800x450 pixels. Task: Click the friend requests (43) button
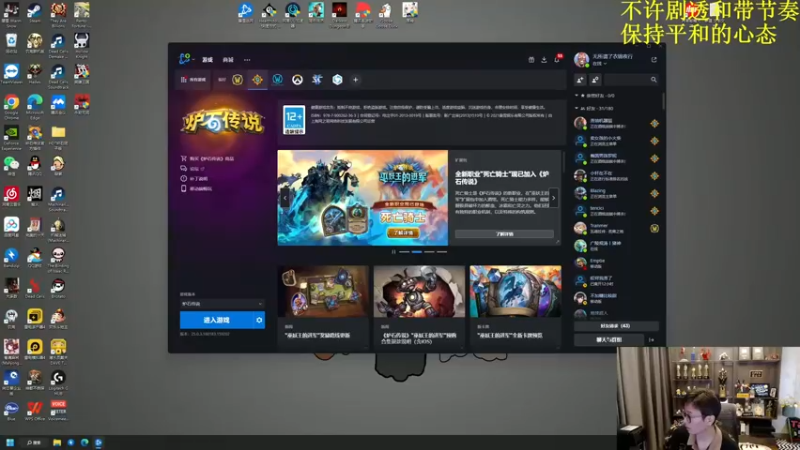pos(616,326)
